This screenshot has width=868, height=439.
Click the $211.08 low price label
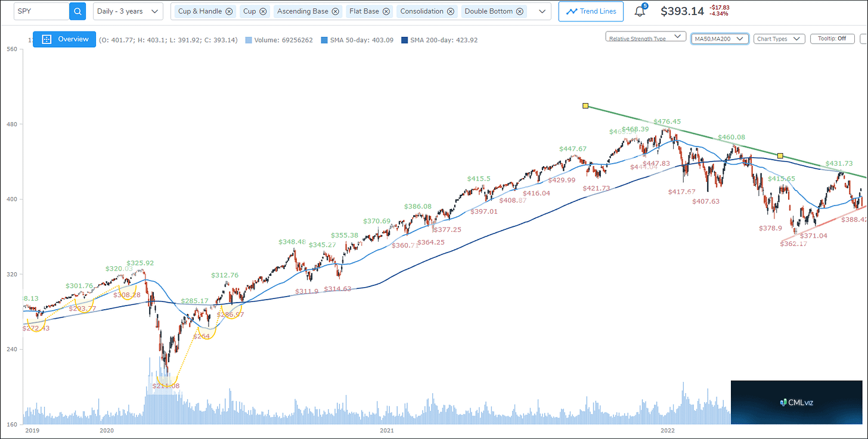coord(165,386)
